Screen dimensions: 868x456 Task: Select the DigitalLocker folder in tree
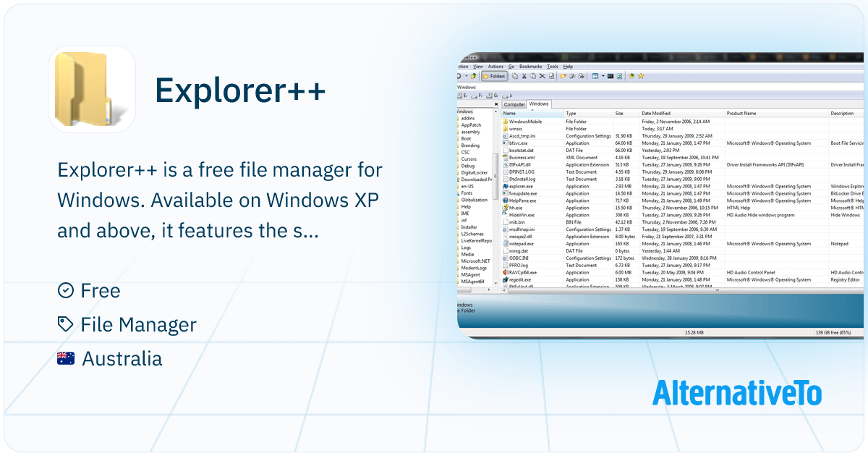474,173
